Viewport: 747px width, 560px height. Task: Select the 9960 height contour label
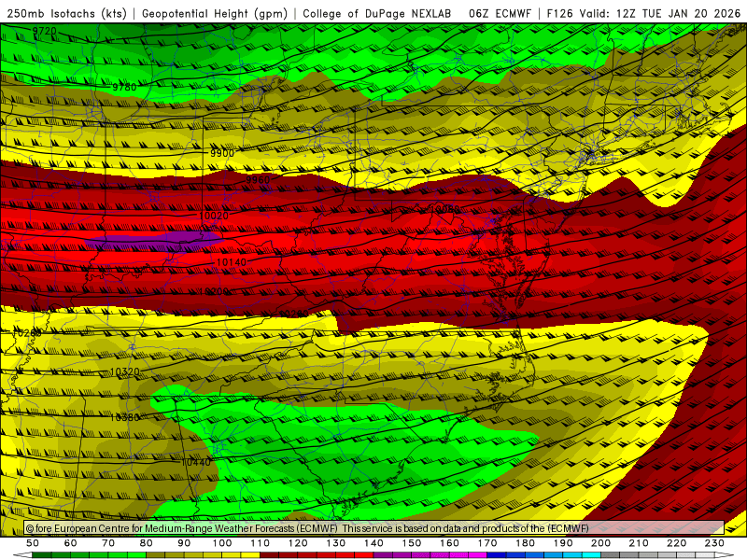coord(258,179)
